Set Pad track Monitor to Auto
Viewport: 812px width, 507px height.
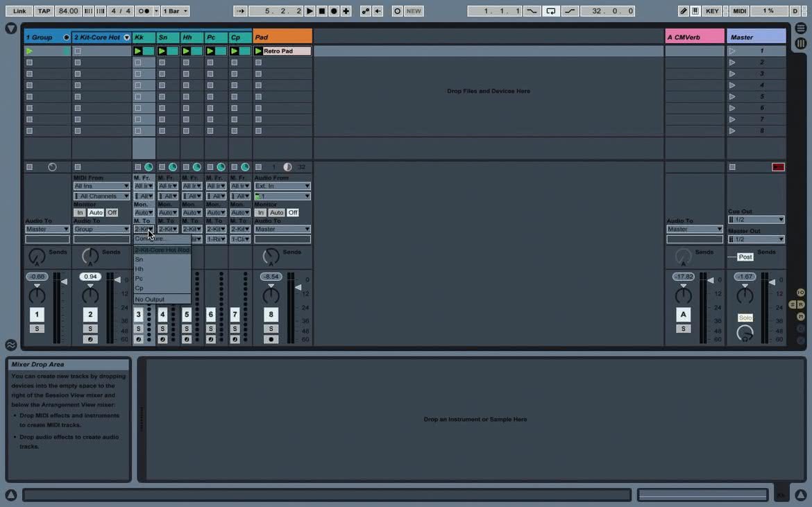276,213
